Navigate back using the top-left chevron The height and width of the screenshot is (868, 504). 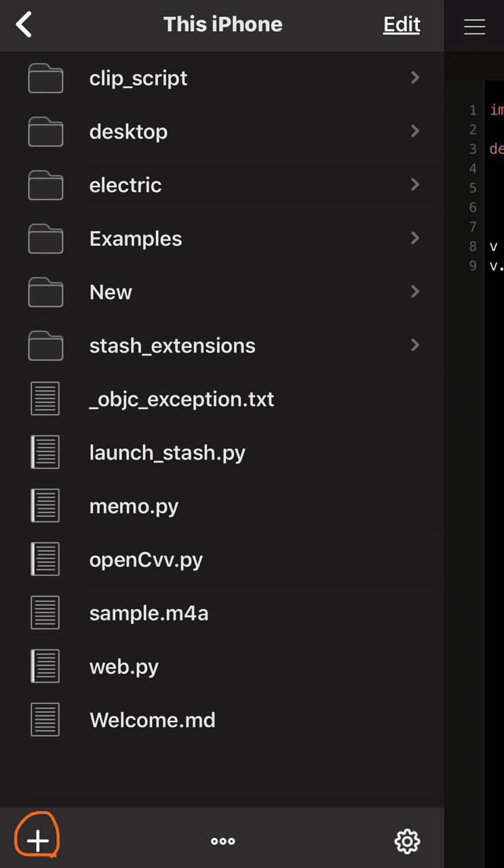point(23,24)
